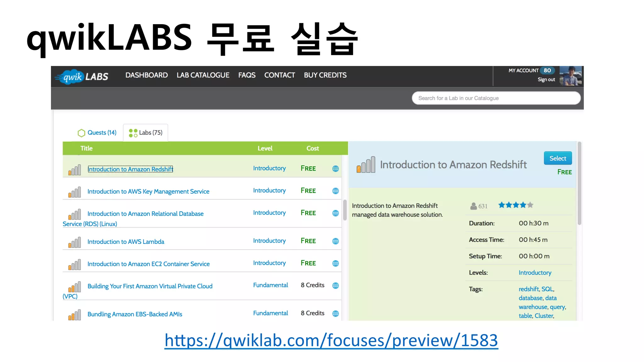
Task: Click the lab list scrollbar
Action: [345, 210]
